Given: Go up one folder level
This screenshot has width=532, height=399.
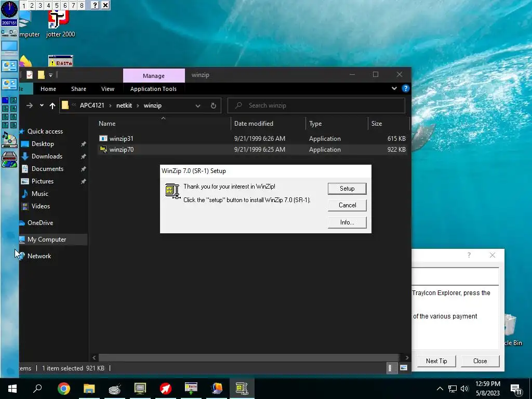Looking at the screenshot, I should pyautogui.click(x=52, y=105).
